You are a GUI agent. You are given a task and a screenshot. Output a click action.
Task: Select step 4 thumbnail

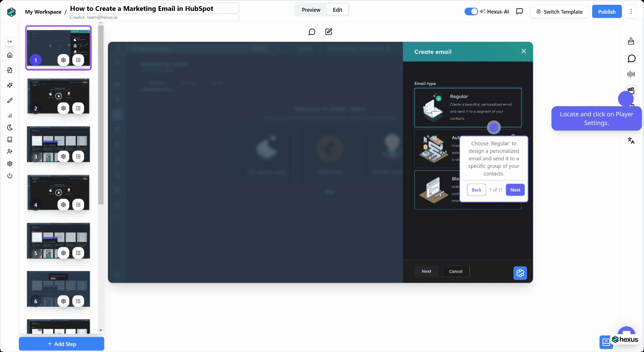pyautogui.click(x=58, y=193)
